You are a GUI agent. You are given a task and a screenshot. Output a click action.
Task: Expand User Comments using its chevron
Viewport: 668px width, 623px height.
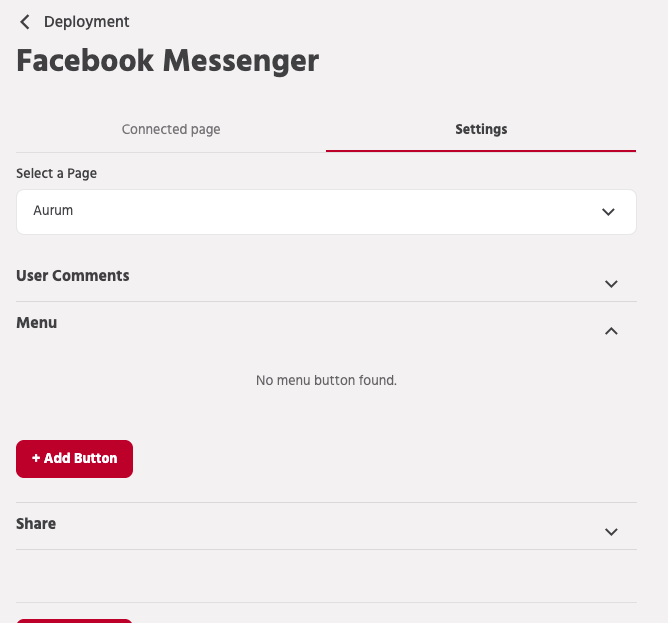tap(612, 284)
